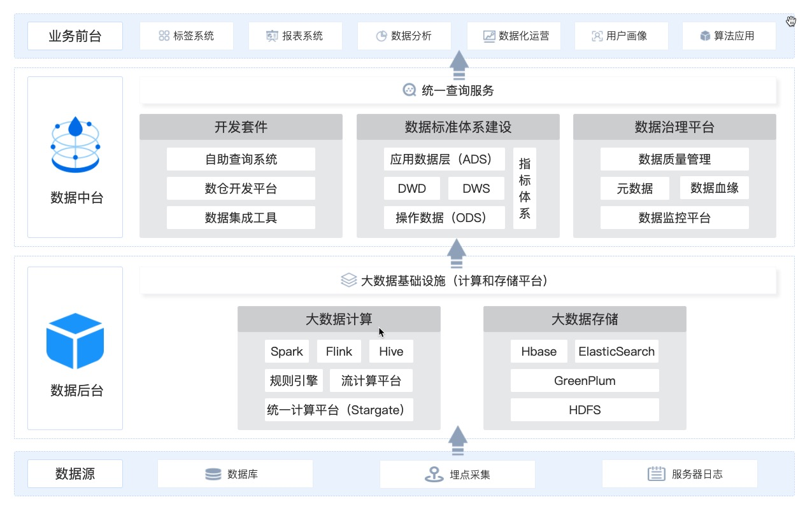The image size is (812, 509).
Task: Click the Spark compute box
Action: (287, 352)
